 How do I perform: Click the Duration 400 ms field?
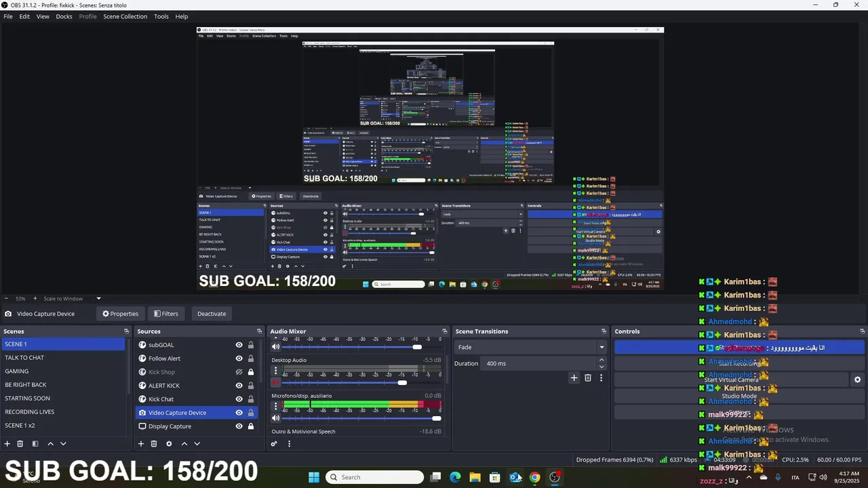[540, 363]
